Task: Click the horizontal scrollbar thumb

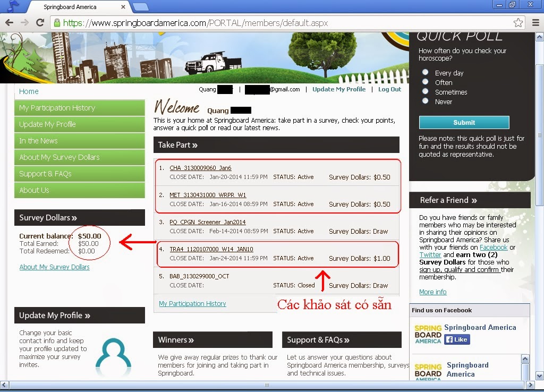Action: point(267,385)
